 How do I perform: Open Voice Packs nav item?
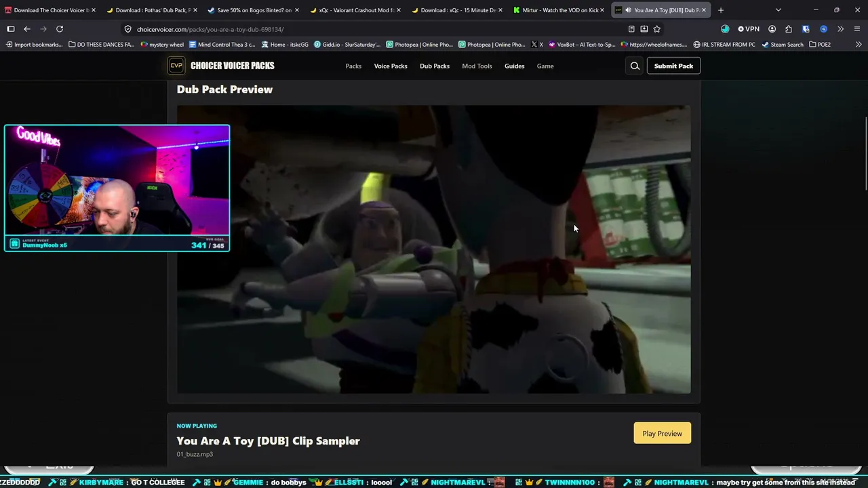pyautogui.click(x=391, y=66)
